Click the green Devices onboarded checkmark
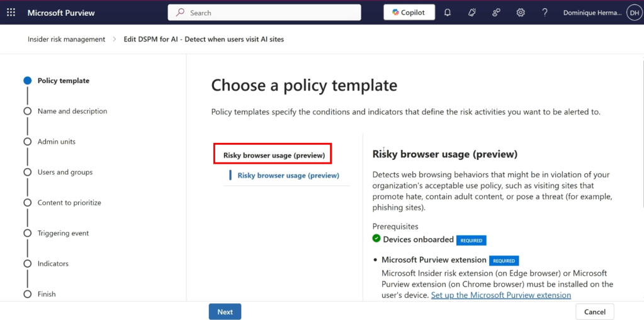Image resolution: width=644 pixels, height=320 pixels. tap(376, 239)
